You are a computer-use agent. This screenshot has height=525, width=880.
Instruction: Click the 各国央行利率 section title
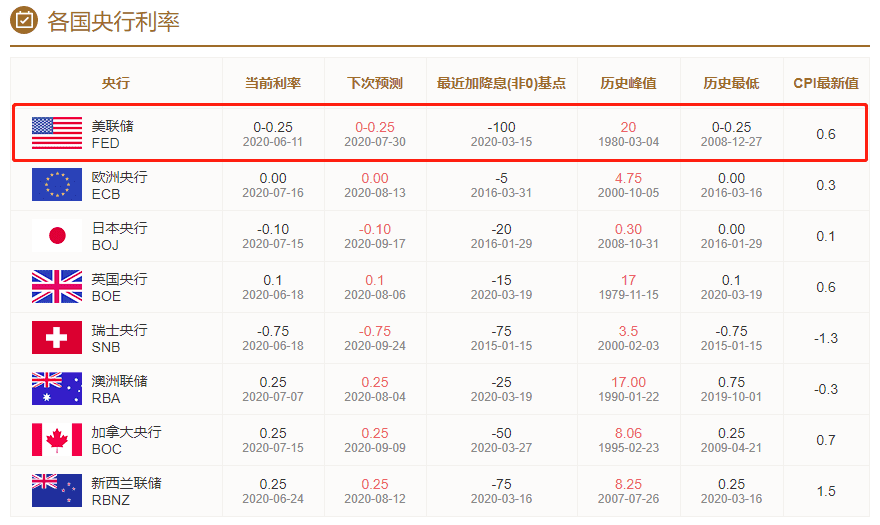(113, 21)
